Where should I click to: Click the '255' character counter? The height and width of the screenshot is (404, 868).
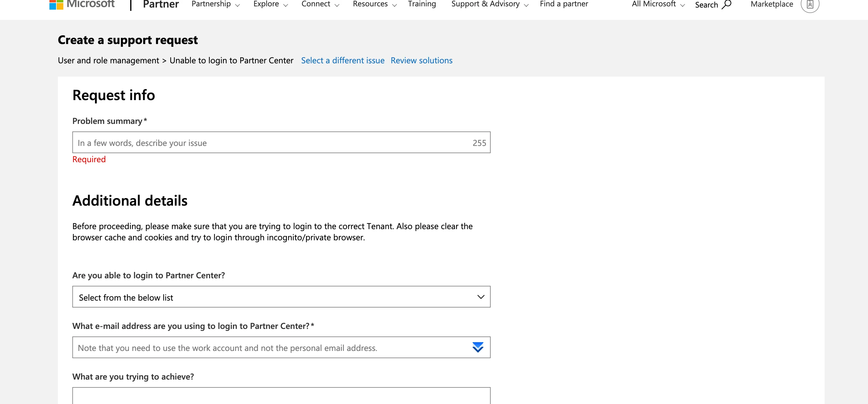click(479, 143)
